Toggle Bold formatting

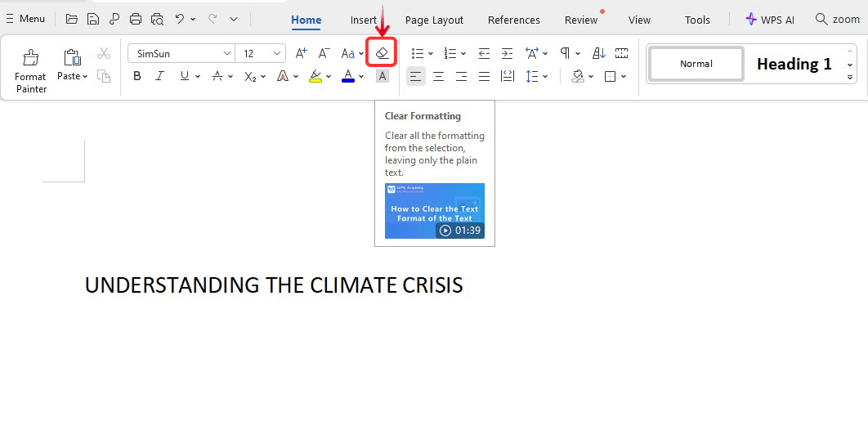pyautogui.click(x=137, y=76)
